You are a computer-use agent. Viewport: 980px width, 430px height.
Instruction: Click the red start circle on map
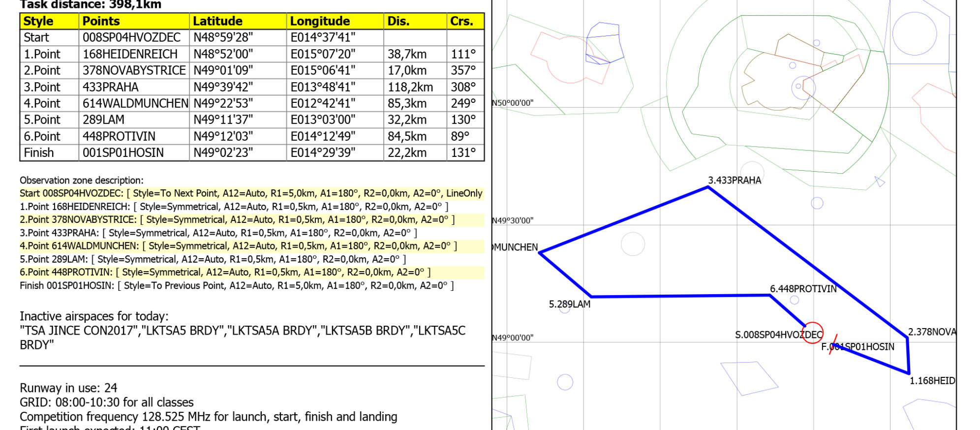(x=812, y=333)
